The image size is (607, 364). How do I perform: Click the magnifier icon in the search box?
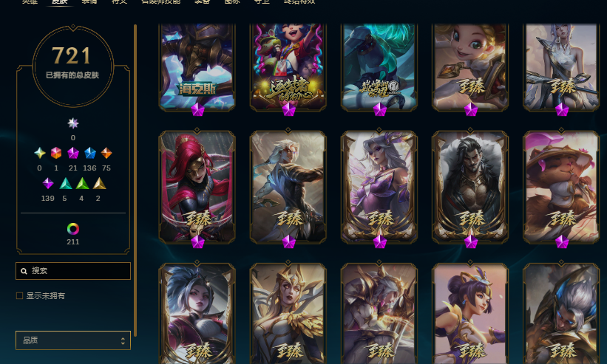coord(24,271)
